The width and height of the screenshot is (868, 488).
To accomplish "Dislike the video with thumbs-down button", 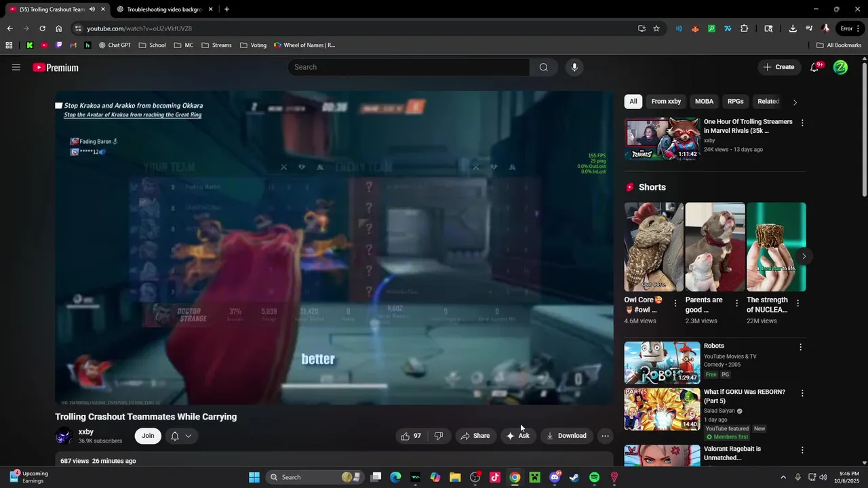I will click(x=439, y=436).
